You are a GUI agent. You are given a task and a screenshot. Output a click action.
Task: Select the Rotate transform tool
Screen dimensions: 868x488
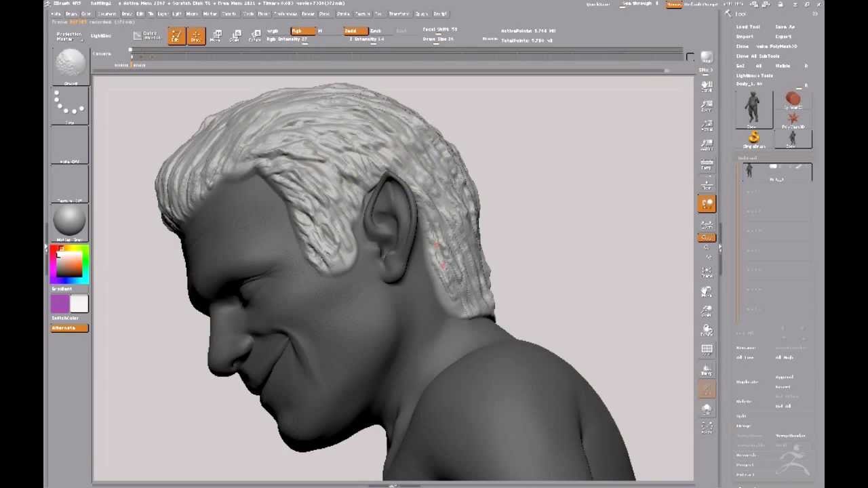(x=255, y=36)
